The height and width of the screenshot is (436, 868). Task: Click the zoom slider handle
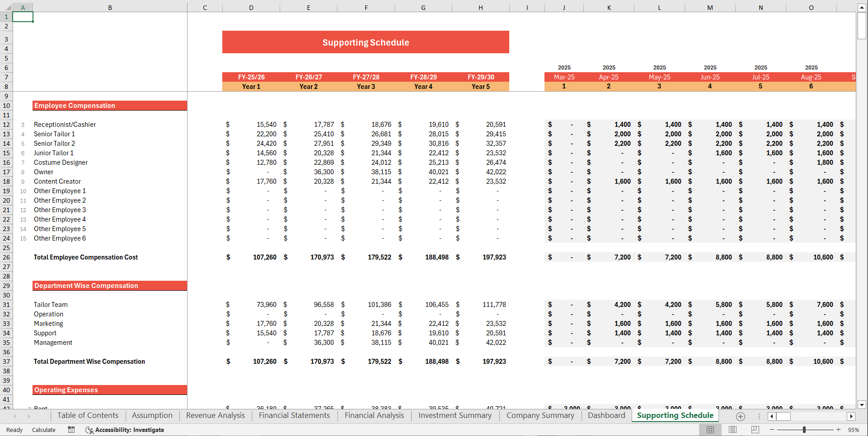804,430
